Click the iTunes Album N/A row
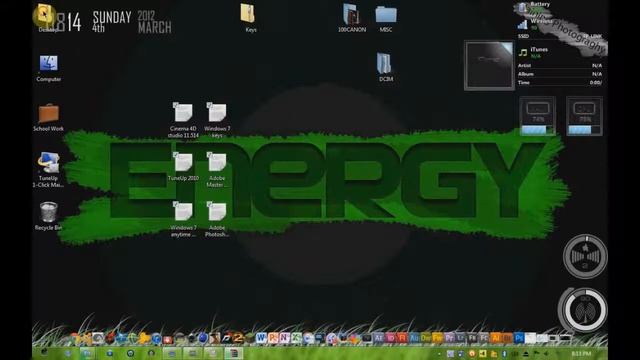The image size is (640, 360). 560,74
